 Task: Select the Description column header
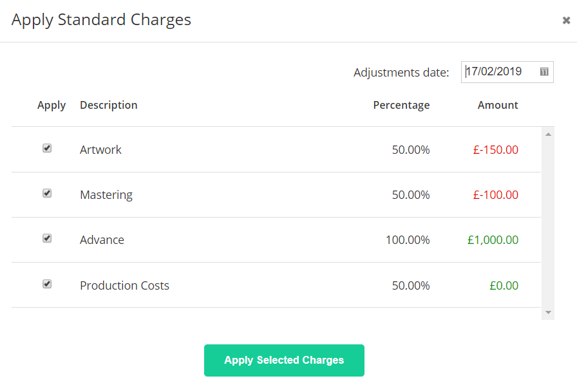[108, 105]
